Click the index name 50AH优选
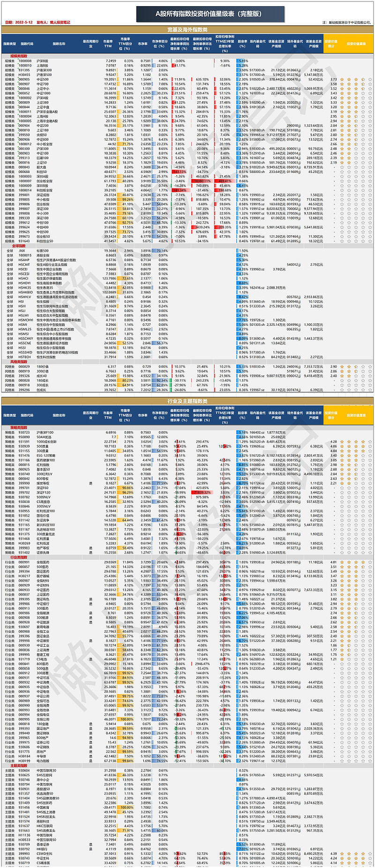This screenshot has width=375, height=868. click(44, 437)
